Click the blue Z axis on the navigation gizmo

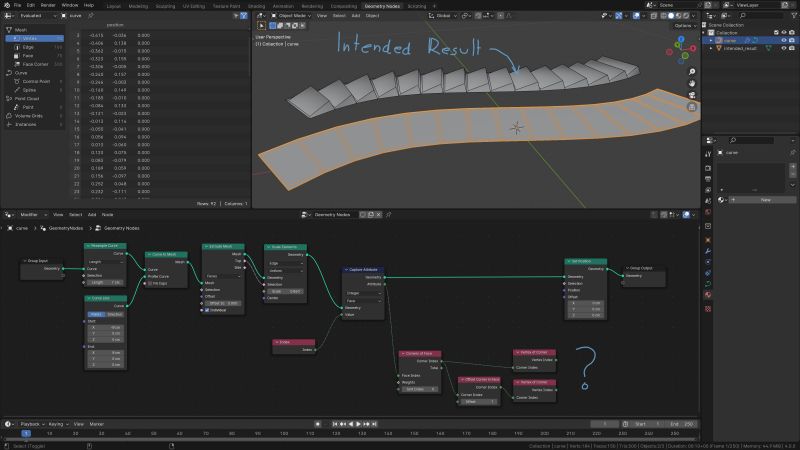(x=681, y=39)
